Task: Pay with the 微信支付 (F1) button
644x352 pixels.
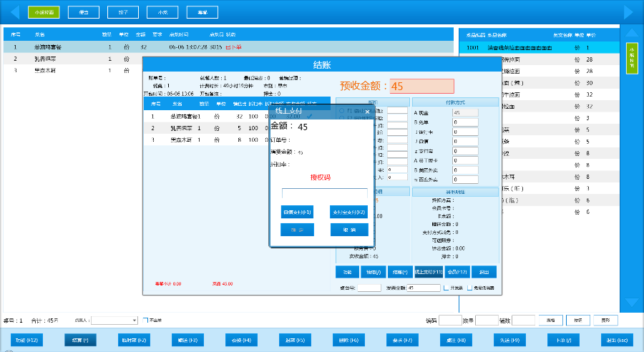Action: pyautogui.click(x=297, y=212)
